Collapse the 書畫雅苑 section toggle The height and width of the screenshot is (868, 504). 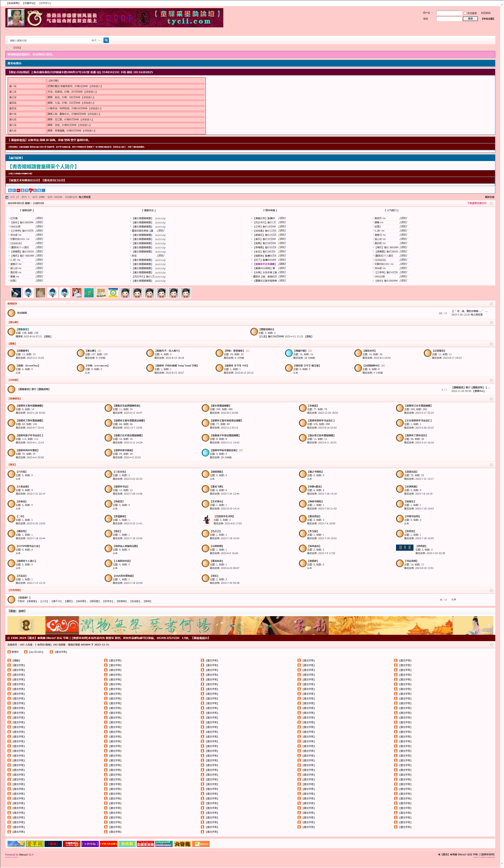click(x=491, y=399)
